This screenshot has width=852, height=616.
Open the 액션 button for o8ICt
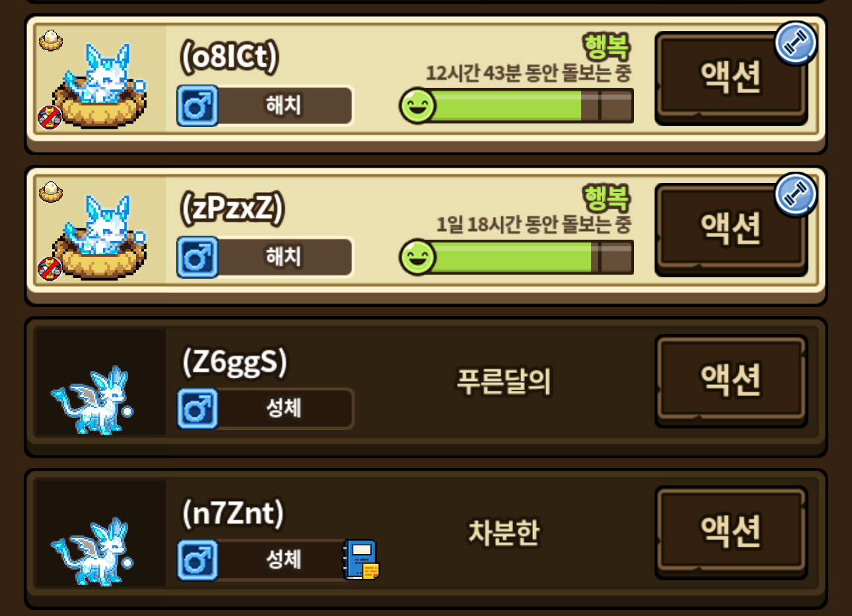731,78
